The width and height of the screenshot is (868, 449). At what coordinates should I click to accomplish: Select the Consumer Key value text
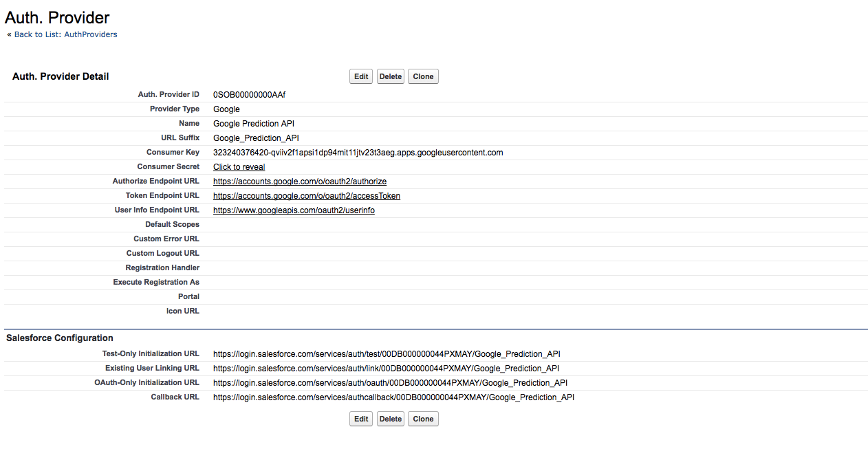point(358,153)
